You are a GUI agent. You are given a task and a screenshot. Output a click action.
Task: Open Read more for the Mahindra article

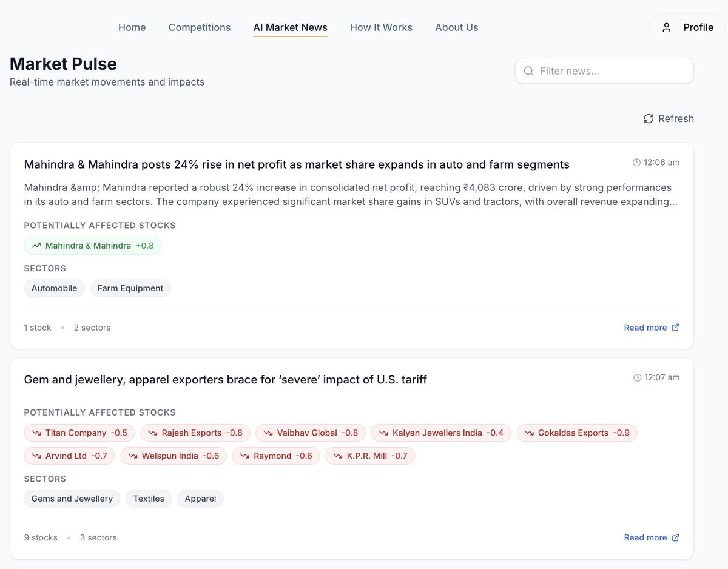click(645, 327)
